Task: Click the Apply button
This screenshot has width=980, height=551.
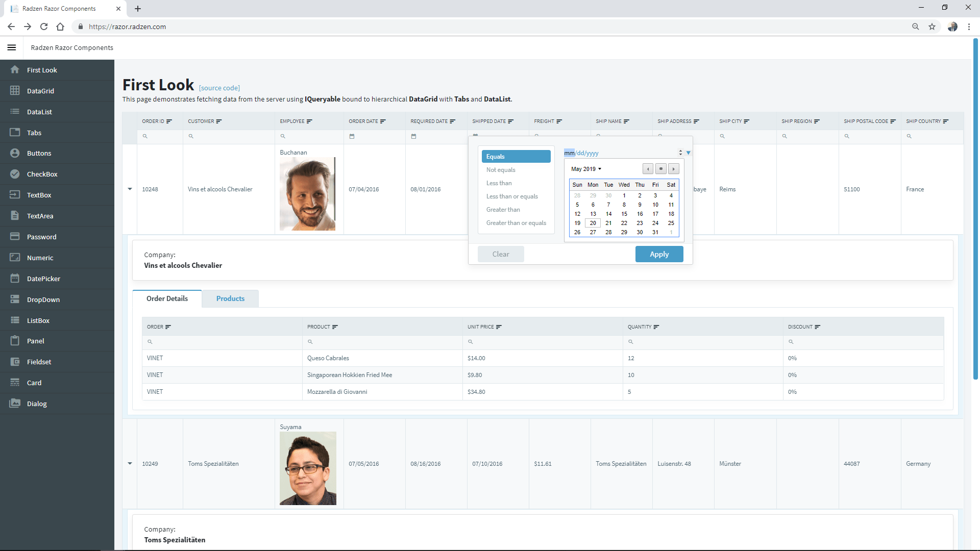Action: [x=659, y=254]
